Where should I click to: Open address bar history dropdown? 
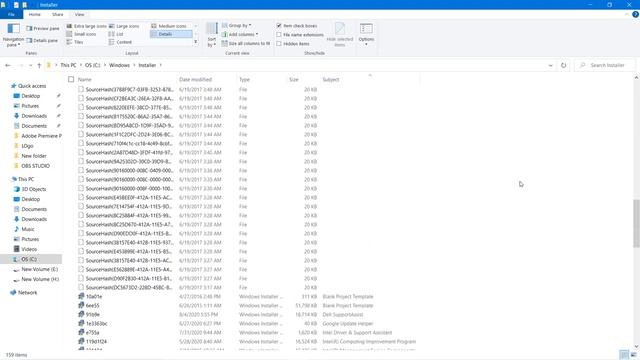tap(551, 65)
